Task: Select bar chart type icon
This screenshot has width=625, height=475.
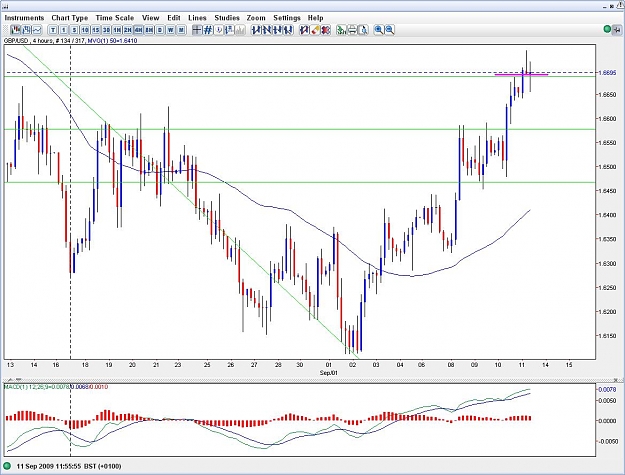Action: [27, 30]
